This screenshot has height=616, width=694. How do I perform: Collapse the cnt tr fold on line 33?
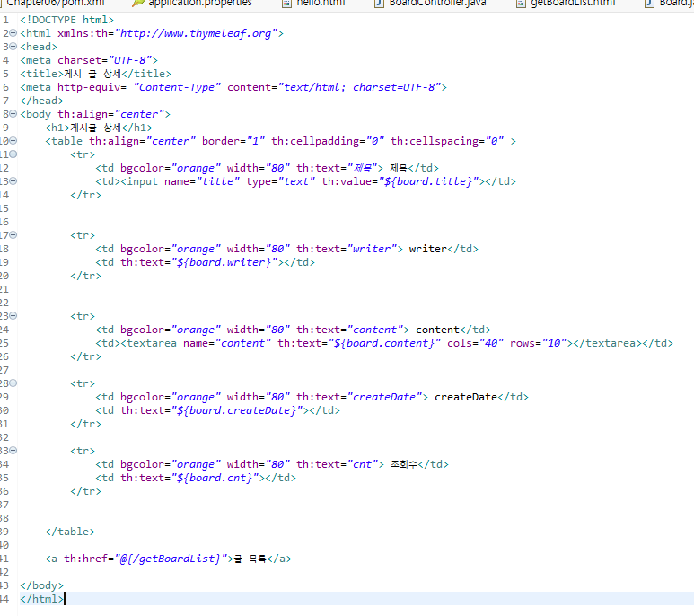[x=13, y=451]
